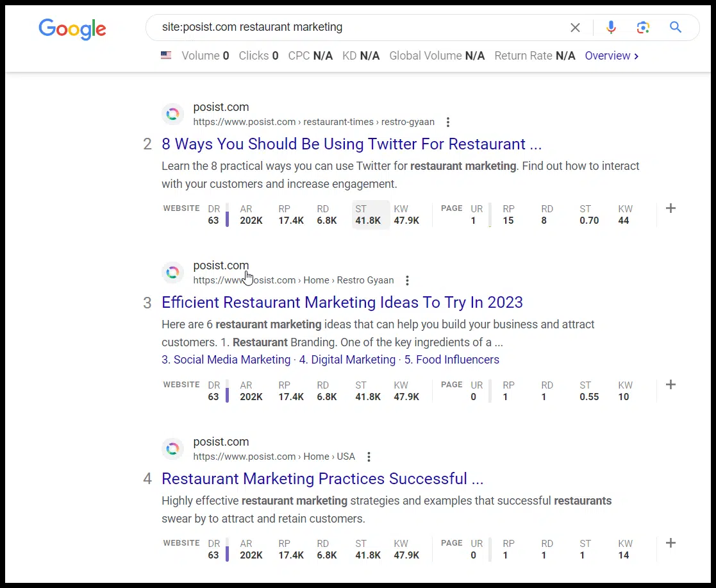Expand metrics with plus on result 2
This screenshot has width=716, height=588.
pyautogui.click(x=670, y=208)
